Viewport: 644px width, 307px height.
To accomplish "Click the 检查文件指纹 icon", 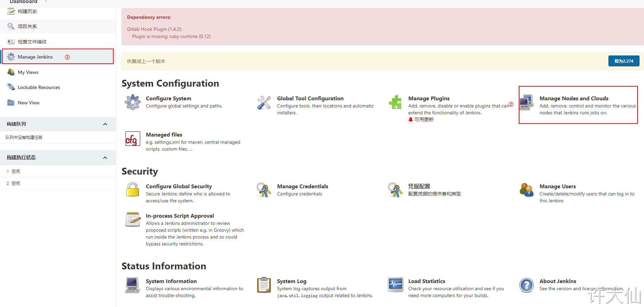I will pyautogui.click(x=11, y=42).
